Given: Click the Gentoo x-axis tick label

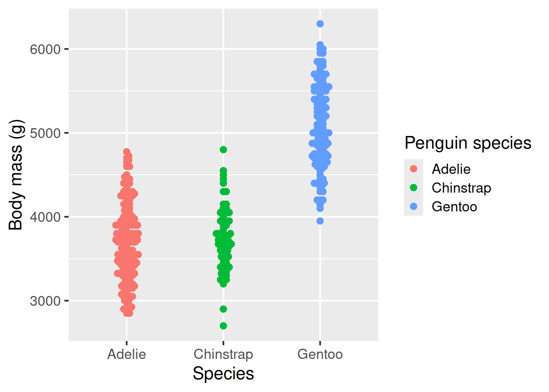Looking at the screenshot, I should point(320,354).
